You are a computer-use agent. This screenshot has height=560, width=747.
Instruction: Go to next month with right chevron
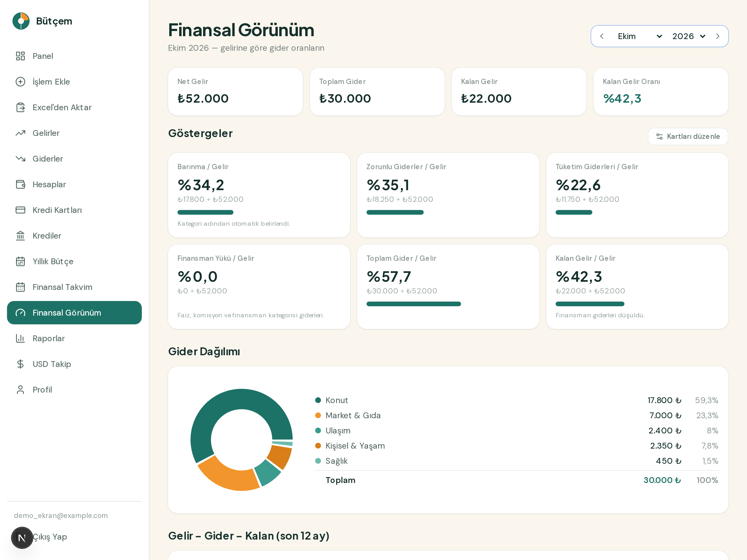718,36
